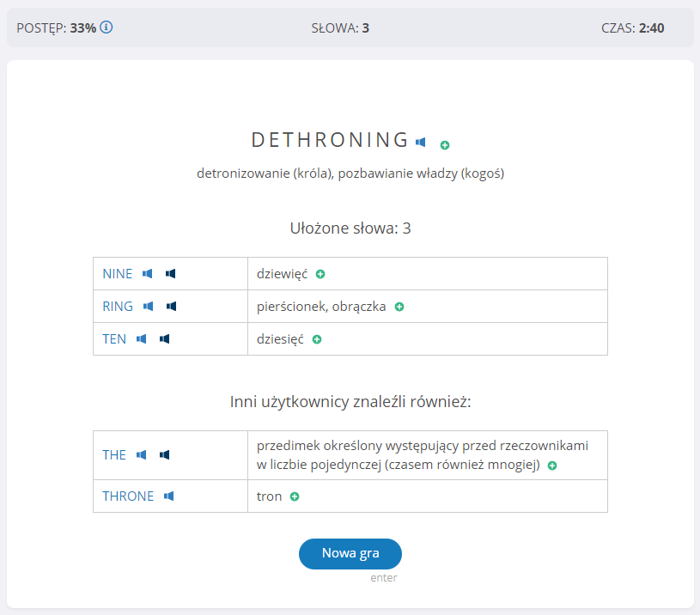The width and height of the screenshot is (700, 615).
Task: Start a new game with Nowa gra
Action: coord(350,553)
